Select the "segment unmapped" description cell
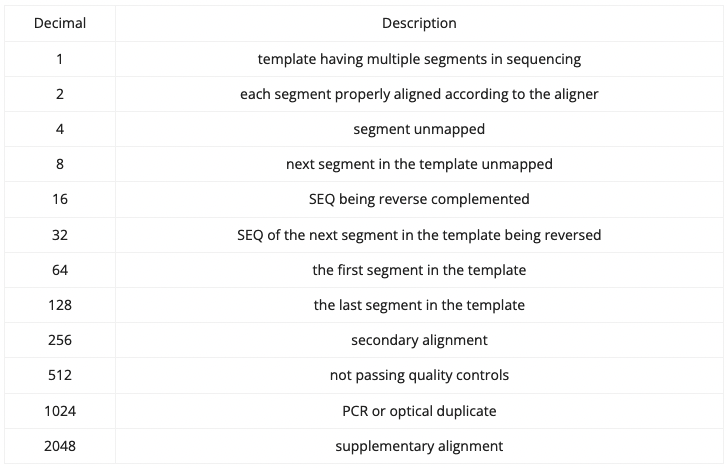This screenshot has height=468, width=727. pos(419,129)
